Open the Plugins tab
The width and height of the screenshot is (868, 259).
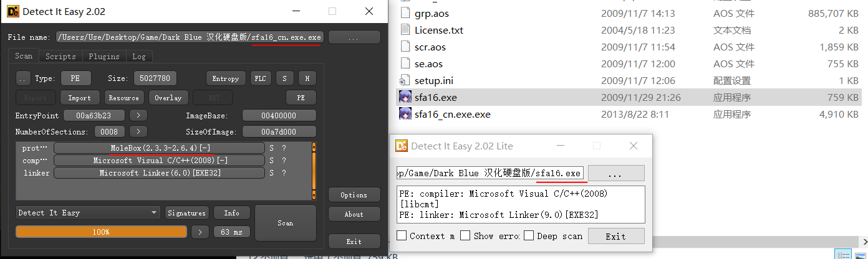(104, 57)
